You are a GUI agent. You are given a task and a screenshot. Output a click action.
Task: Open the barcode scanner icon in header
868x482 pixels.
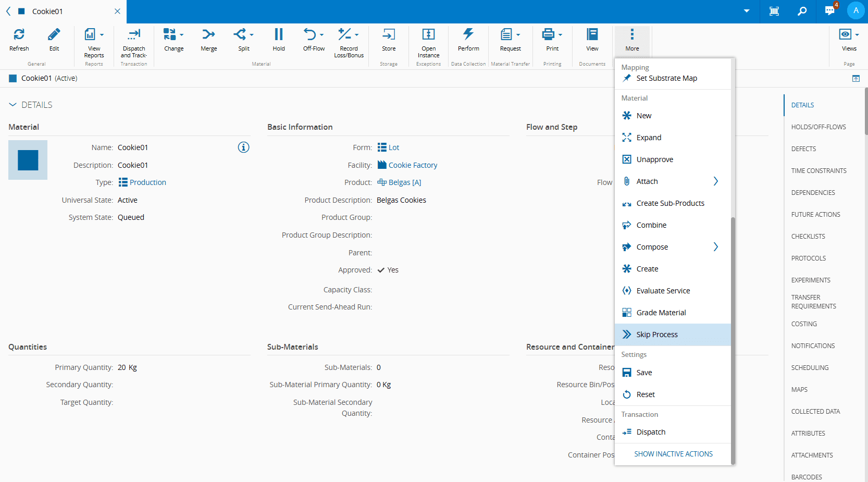(x=774, y=11)
